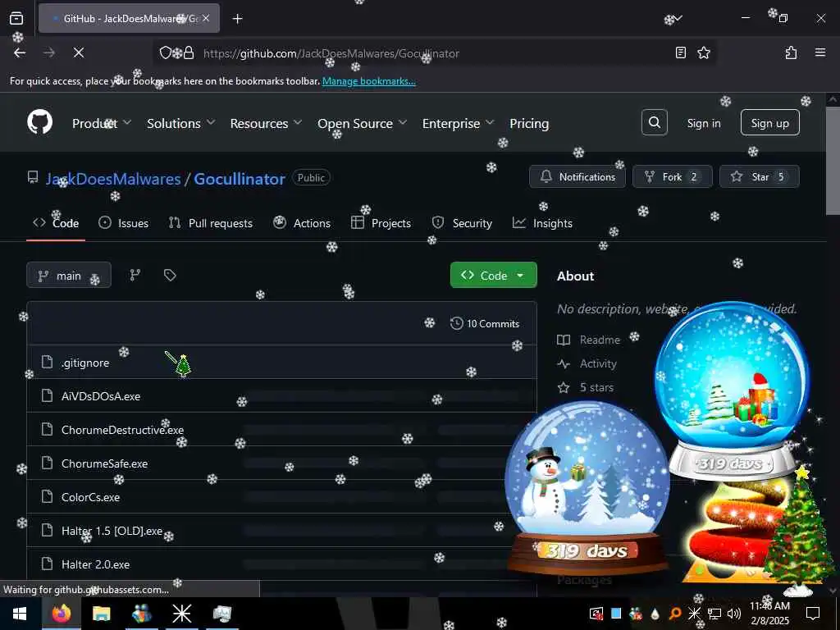This screenshot has width=840, height=630.
Task: Open ColorCs.exe file
Action: pos(90,497)
